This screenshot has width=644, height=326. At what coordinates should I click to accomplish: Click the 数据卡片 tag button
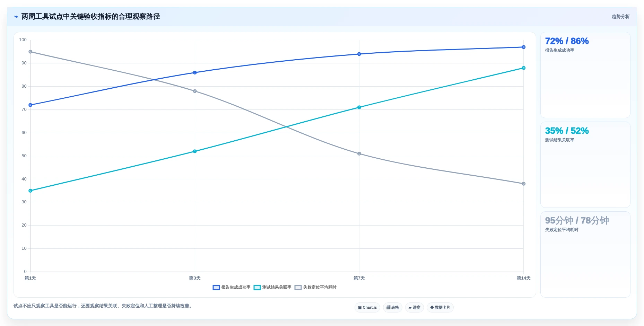pyautogui.click(x=440, y=307)
